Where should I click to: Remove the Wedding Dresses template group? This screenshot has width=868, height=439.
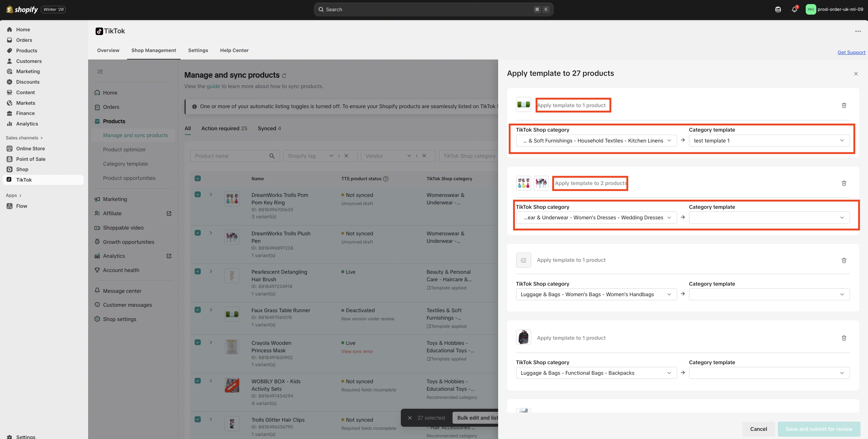[x=844, y=183]
